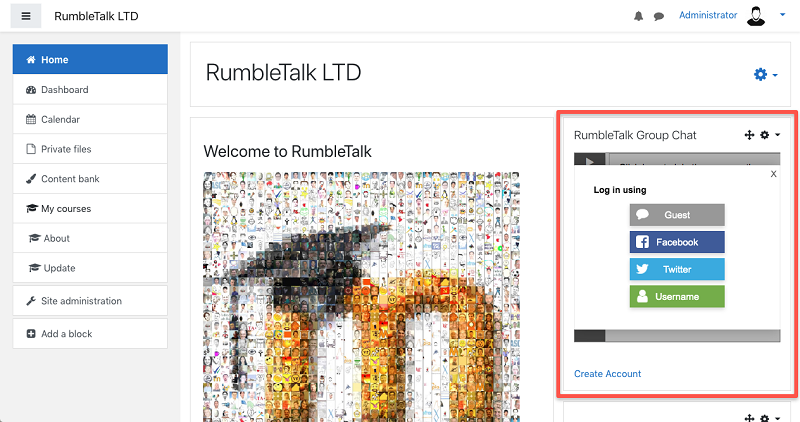Log in using Facebook button
The height and width of the screenshot is (422, 800).
(677, 242)
